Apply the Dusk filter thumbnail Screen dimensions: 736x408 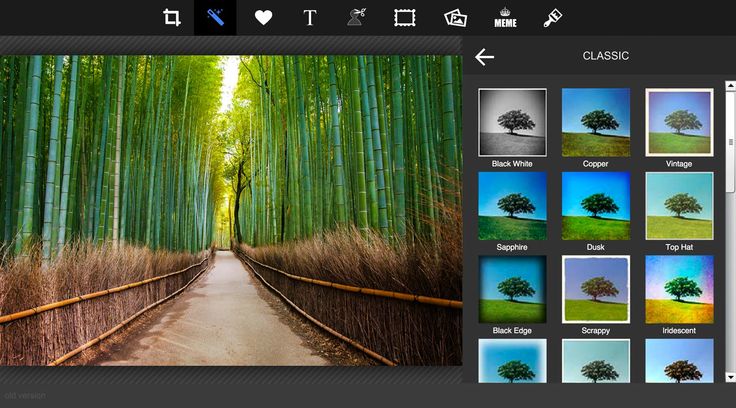[596, 206]
